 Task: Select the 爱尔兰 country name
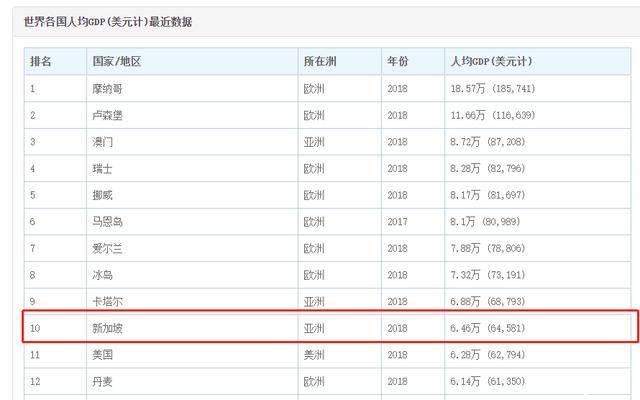108,248
